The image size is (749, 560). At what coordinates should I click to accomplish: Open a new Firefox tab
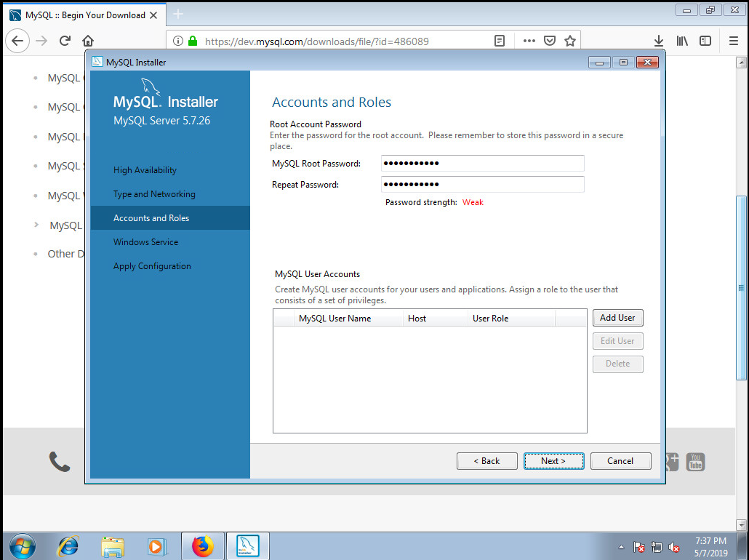tap(178, 15)
